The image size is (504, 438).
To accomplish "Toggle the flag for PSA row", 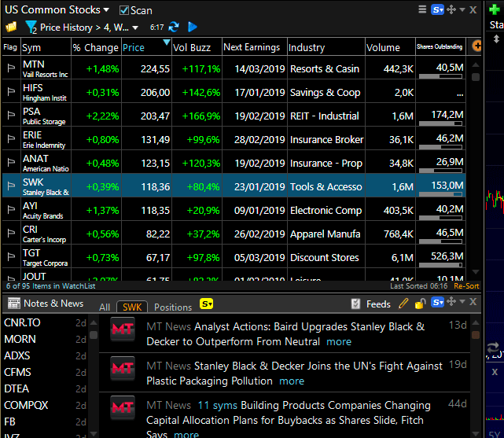I will tap(11, 115).
